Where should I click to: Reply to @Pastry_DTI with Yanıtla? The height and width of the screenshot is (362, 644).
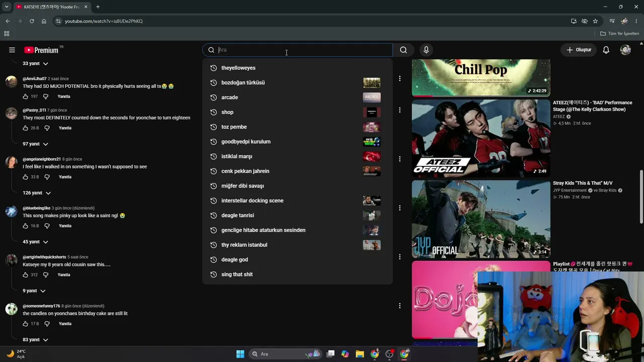pos(65,128)
